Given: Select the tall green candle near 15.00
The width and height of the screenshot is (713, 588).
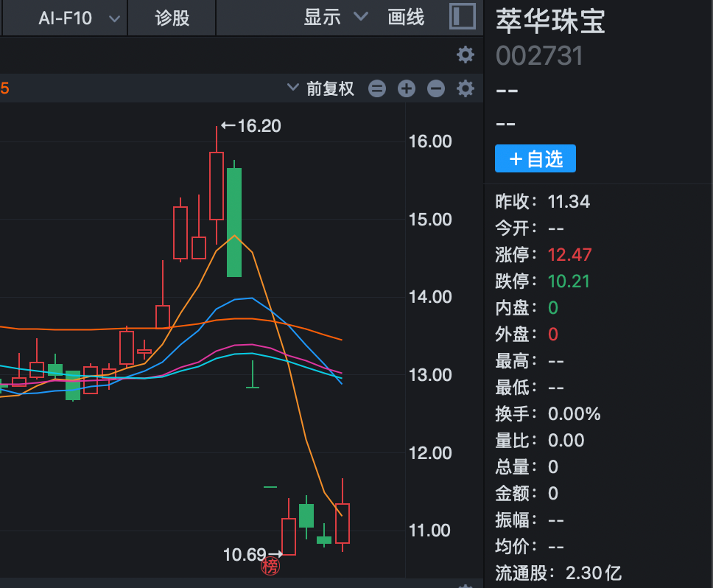Looking at the screenshot, I should [234, 221].
